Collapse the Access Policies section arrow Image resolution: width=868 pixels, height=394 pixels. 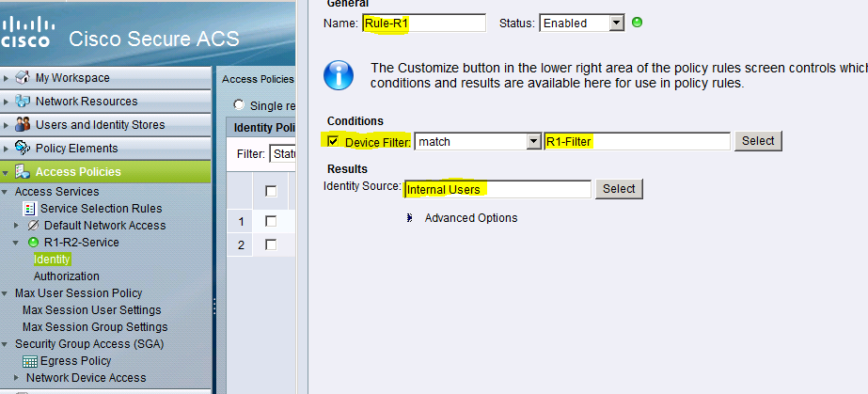click(x=6, y=173)
